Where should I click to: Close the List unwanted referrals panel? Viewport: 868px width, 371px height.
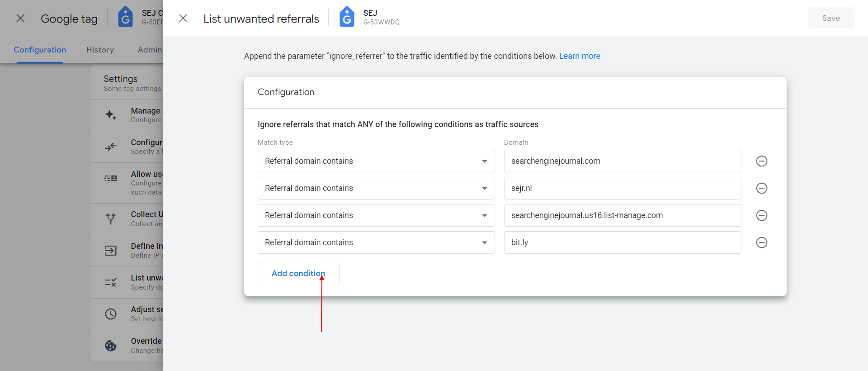tap(183, 18)
